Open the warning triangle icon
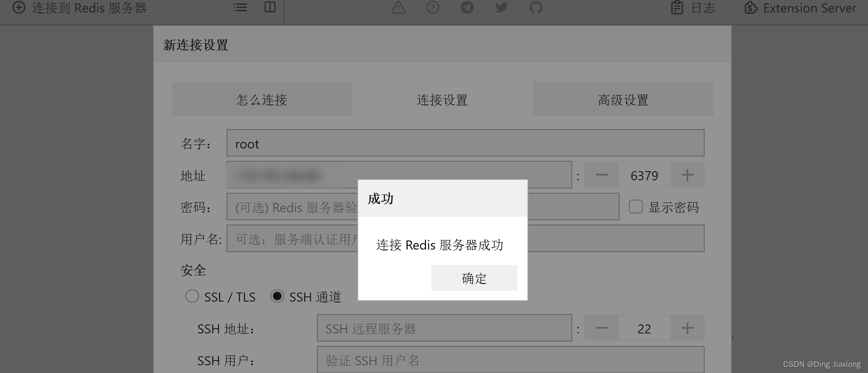868x373 pixels. point(399,7)
